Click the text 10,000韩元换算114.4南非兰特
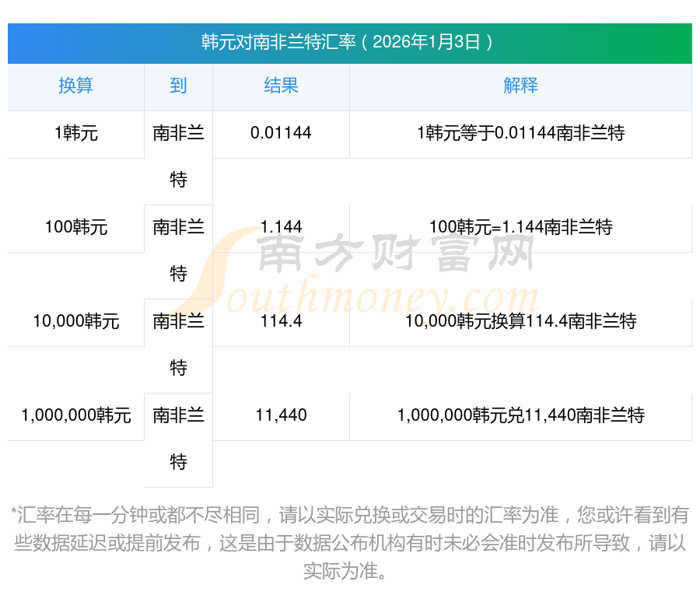Screen dimensions: 700x595 (x=520, y=321)
